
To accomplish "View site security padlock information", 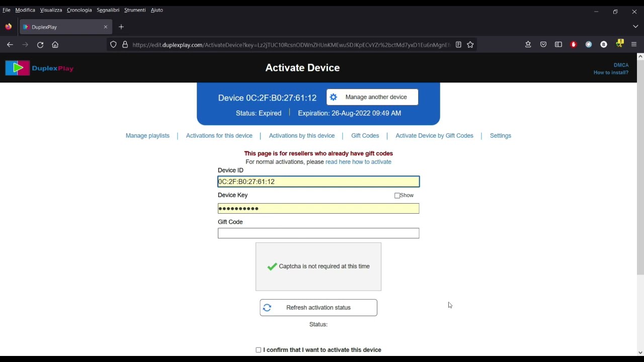I will [125, 45].
